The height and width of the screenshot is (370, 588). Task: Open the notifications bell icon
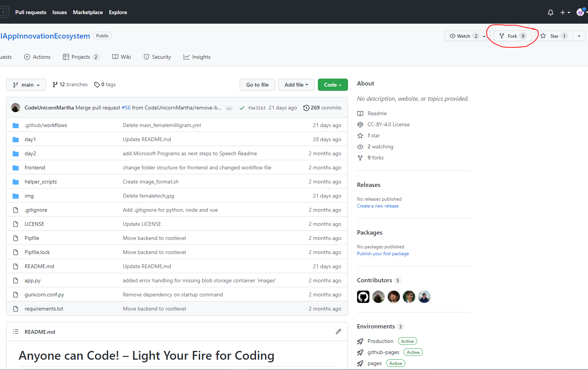(x=550, y=12)
